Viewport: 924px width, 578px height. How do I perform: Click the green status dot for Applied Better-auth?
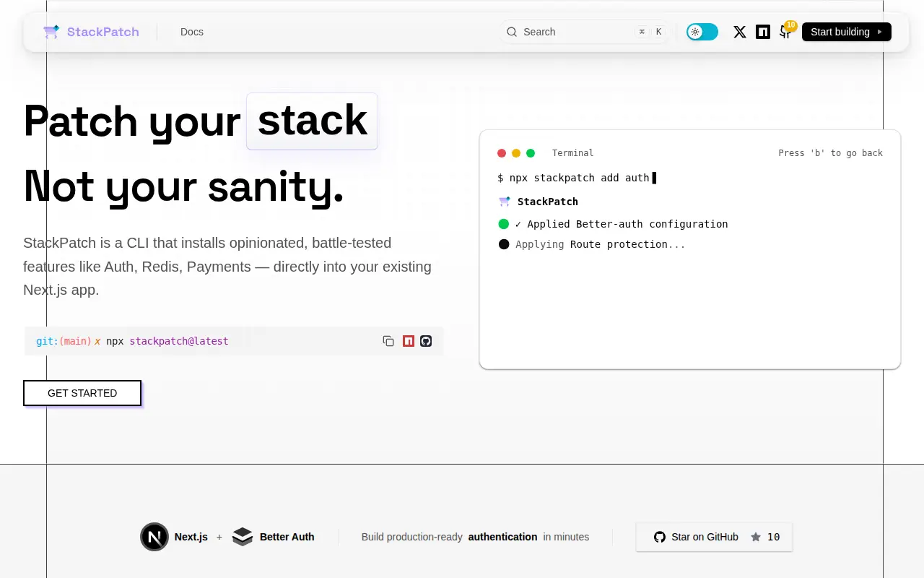[504, 224]
